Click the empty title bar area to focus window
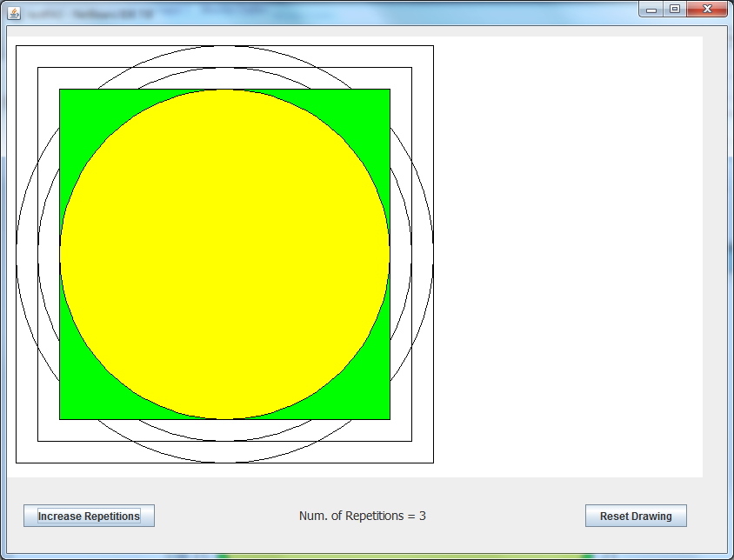Image resolution: width=734 pixels, height=560 pixels. [391, 14]
